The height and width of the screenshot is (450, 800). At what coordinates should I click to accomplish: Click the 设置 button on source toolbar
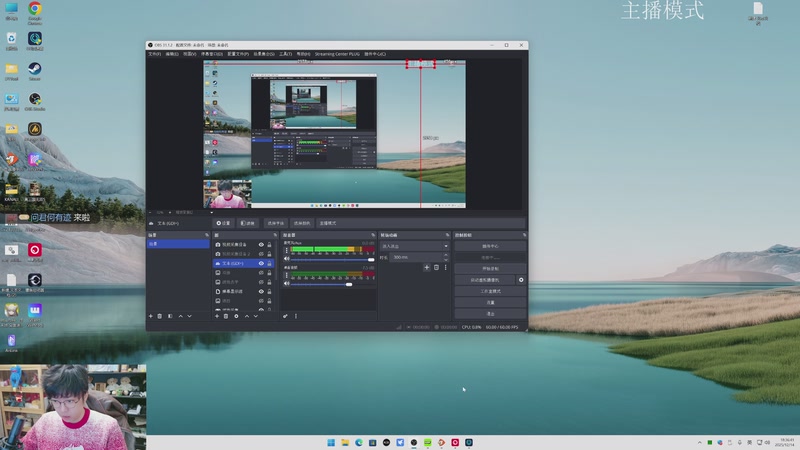[224, 223]
